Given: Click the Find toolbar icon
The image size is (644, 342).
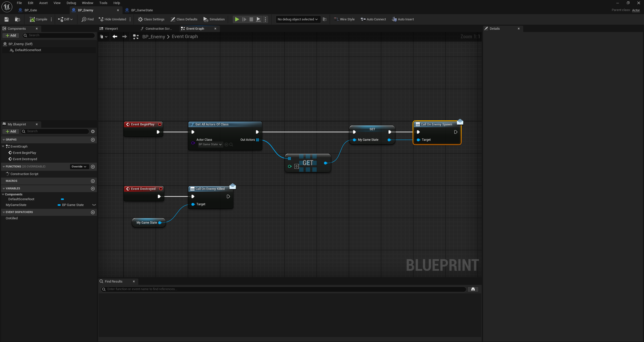Looking at the screenshot, I should coord(87,19).
